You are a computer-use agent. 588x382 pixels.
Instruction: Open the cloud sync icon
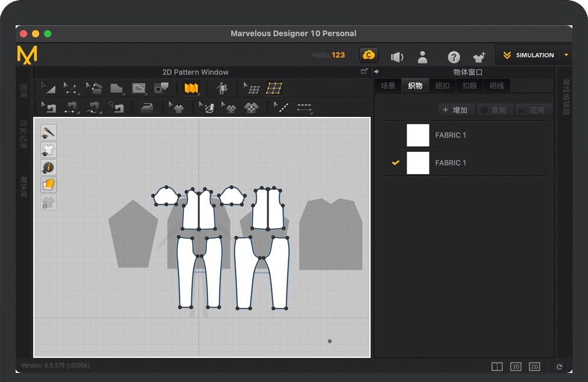pos(368,55)
